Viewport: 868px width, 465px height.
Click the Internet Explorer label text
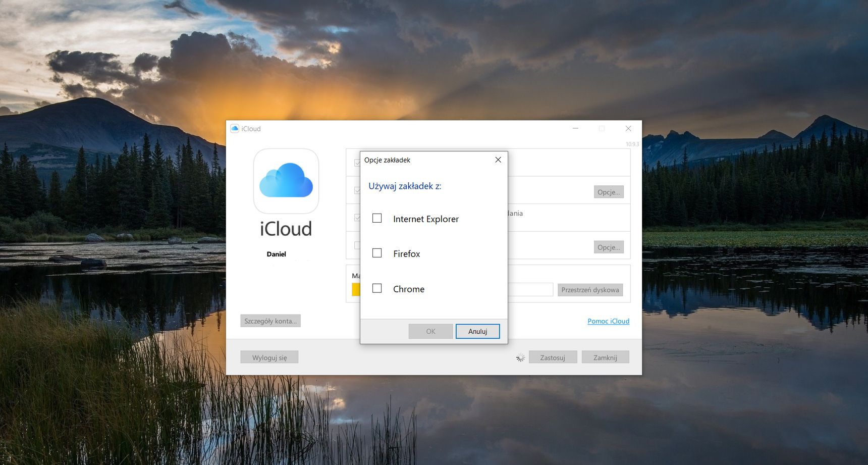pos(426,219)
